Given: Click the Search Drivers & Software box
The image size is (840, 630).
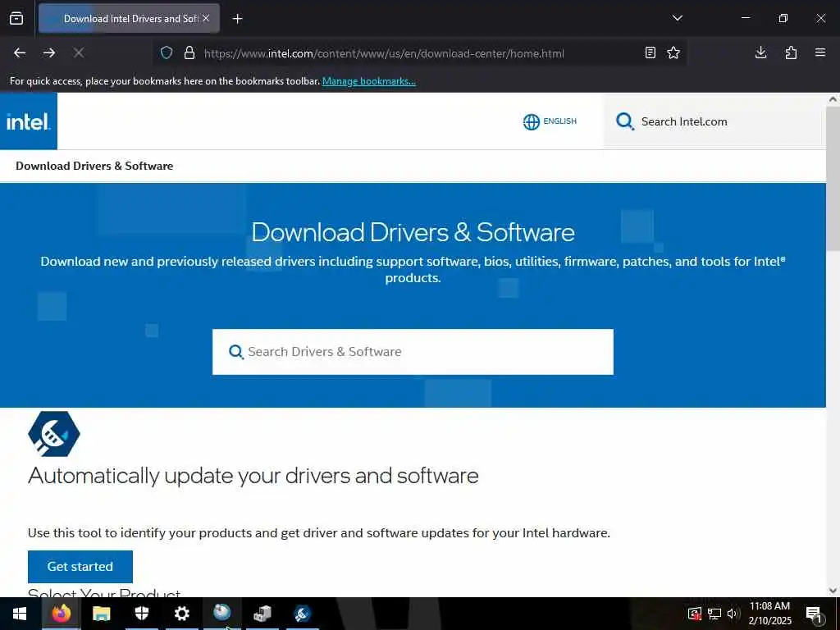Looking at the screenshot, I should 413,352.
